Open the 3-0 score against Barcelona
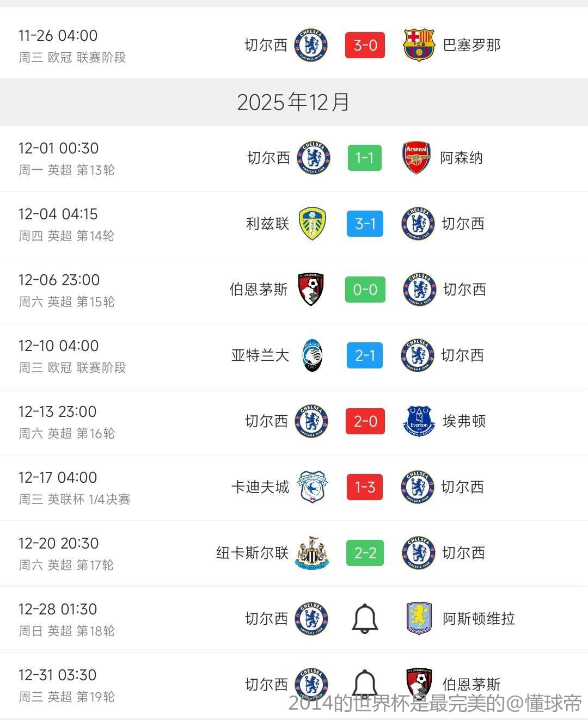This screenshot has width=588, height=720. tap(365, 45)
